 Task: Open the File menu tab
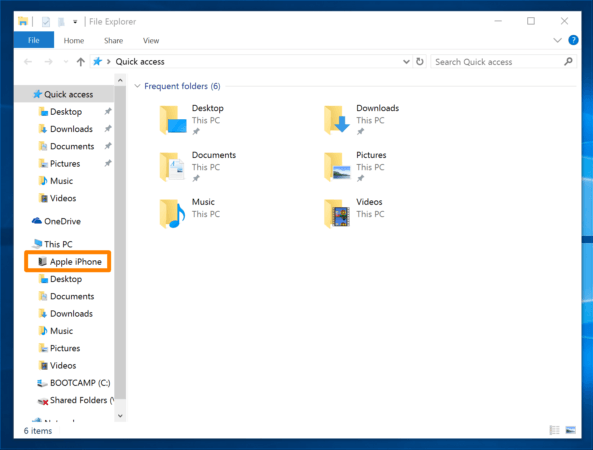point(34,40)
